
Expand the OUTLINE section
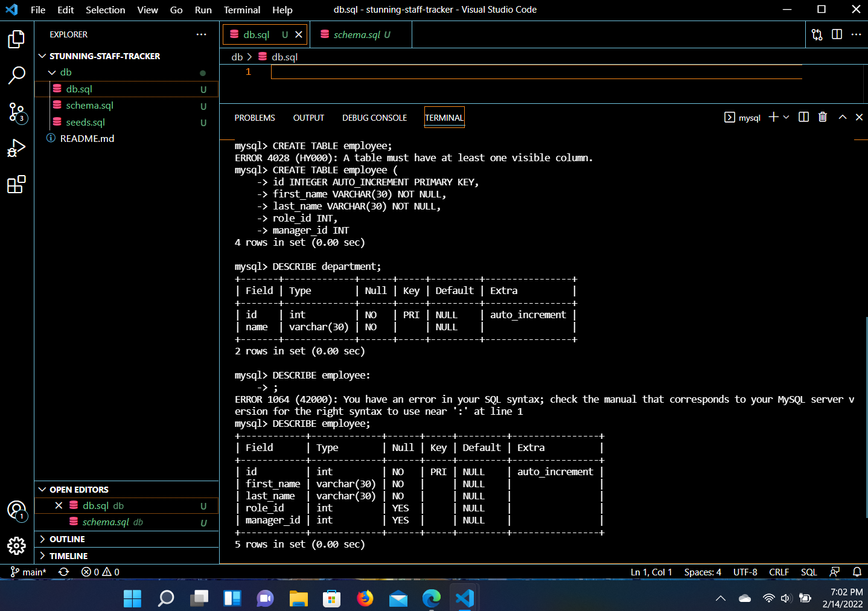click(66, 539)
